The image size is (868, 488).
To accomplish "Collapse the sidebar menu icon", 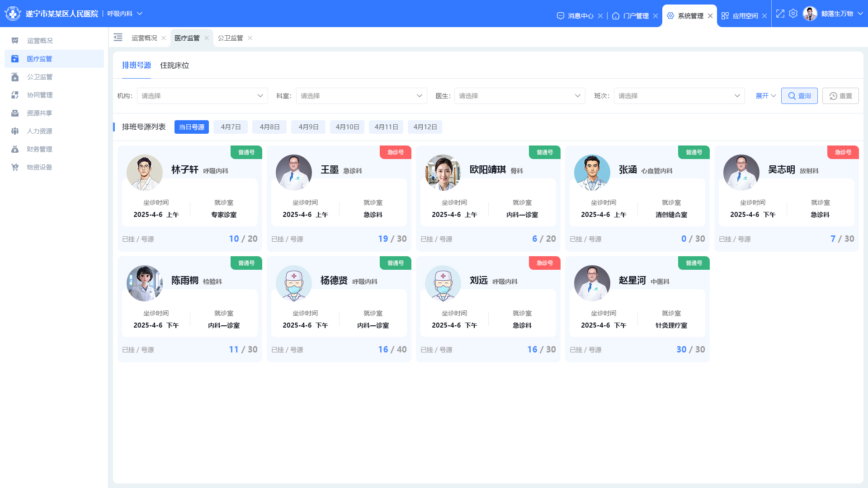I will (118, 38).
